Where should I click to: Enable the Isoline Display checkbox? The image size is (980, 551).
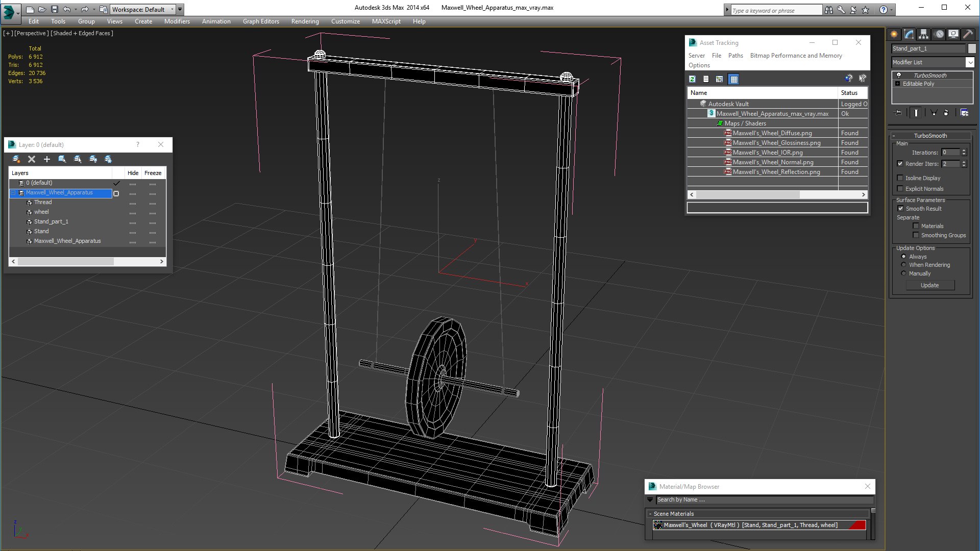tap(900, 178)
